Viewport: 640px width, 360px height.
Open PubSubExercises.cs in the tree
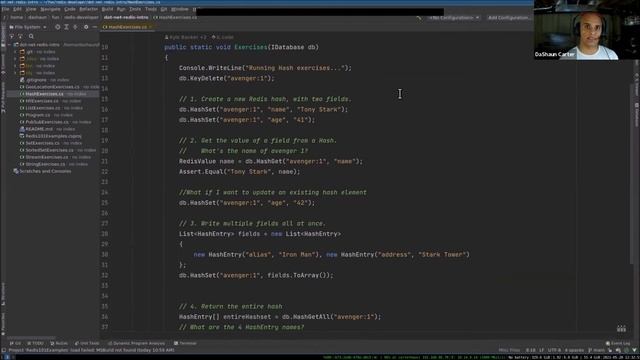pos(47,122)
